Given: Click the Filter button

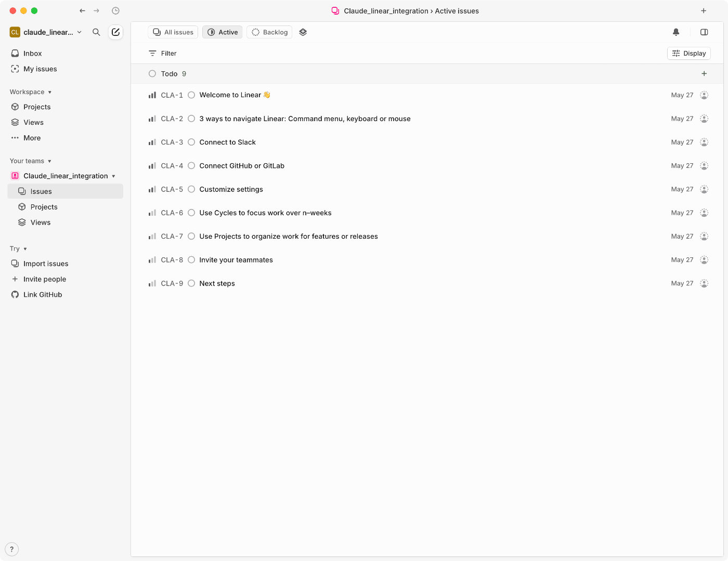Looking at the screenshot, I should [x=163, y=54].
